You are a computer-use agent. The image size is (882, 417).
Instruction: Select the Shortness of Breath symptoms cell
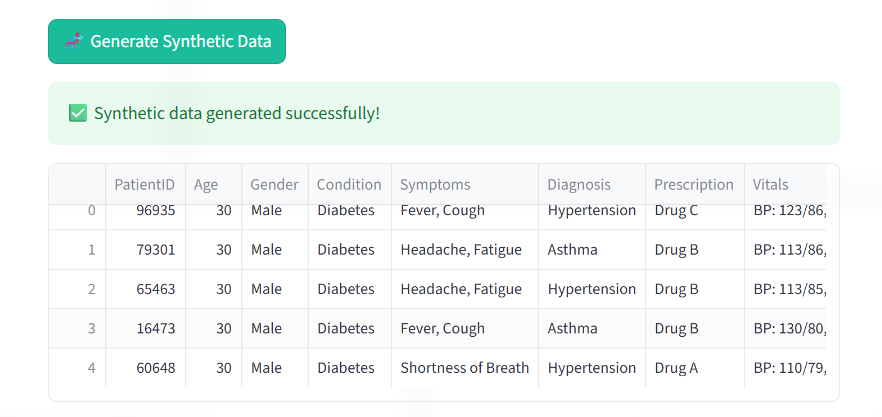click(465, 368)
